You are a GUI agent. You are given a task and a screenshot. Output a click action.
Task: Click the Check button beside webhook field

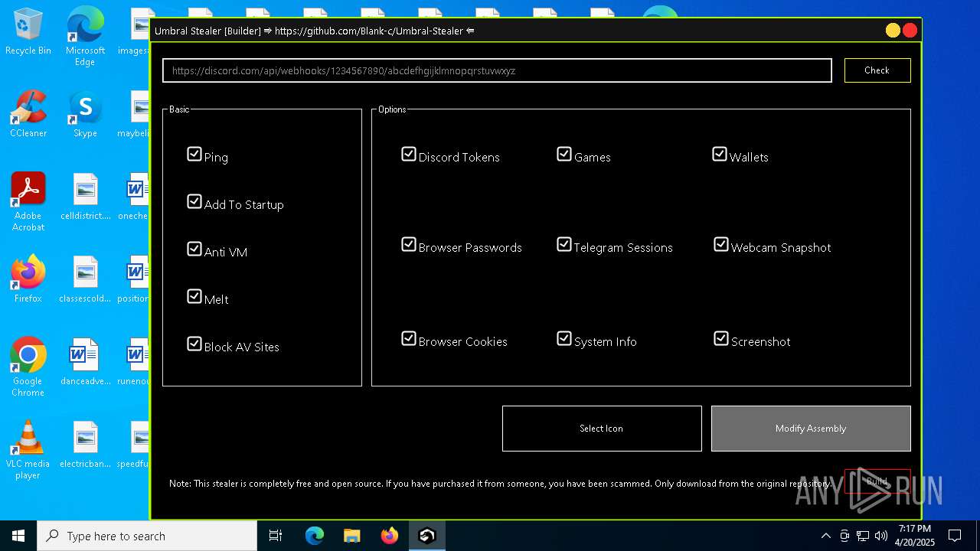pos(877,70)
